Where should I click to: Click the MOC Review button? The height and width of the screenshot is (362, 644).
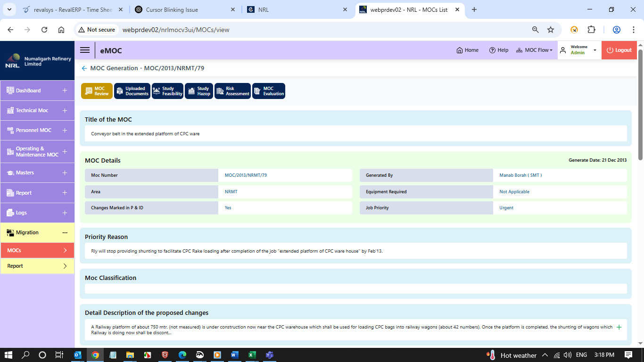click(97, 91)
